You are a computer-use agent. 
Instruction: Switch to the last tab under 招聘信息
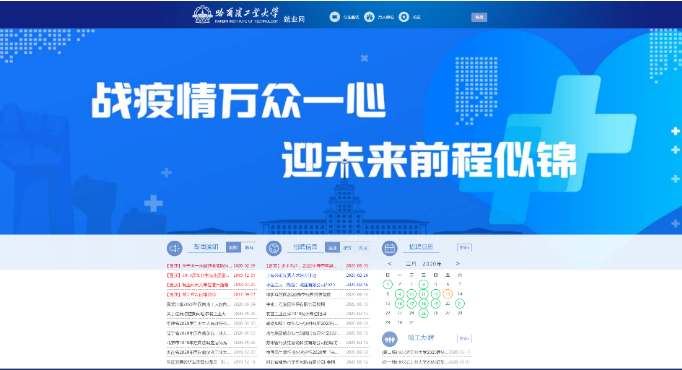pyautogui.click(x=363, y=247)
